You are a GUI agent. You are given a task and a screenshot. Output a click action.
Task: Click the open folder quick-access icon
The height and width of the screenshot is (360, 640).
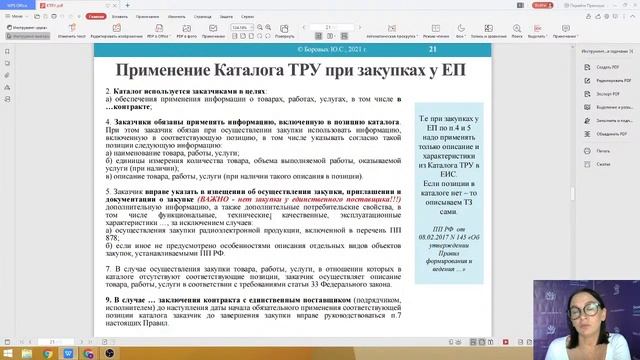[x=37, y=16]
